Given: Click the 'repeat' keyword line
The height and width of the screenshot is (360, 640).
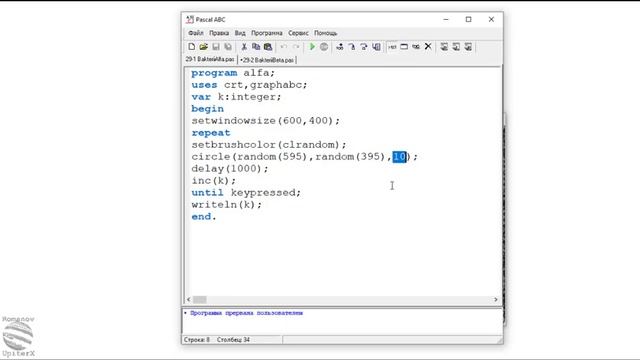Looking at the screenshot, I should [x=211, y=133].
